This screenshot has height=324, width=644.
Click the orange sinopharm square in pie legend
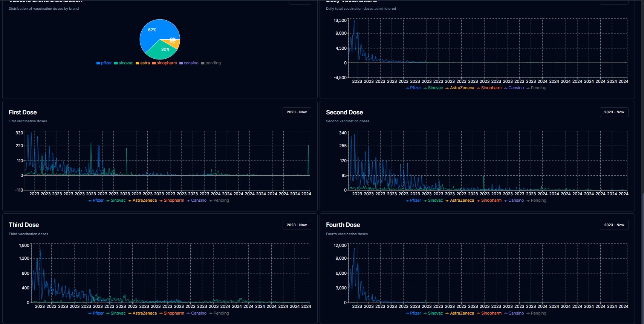click(x=154, y=63)
